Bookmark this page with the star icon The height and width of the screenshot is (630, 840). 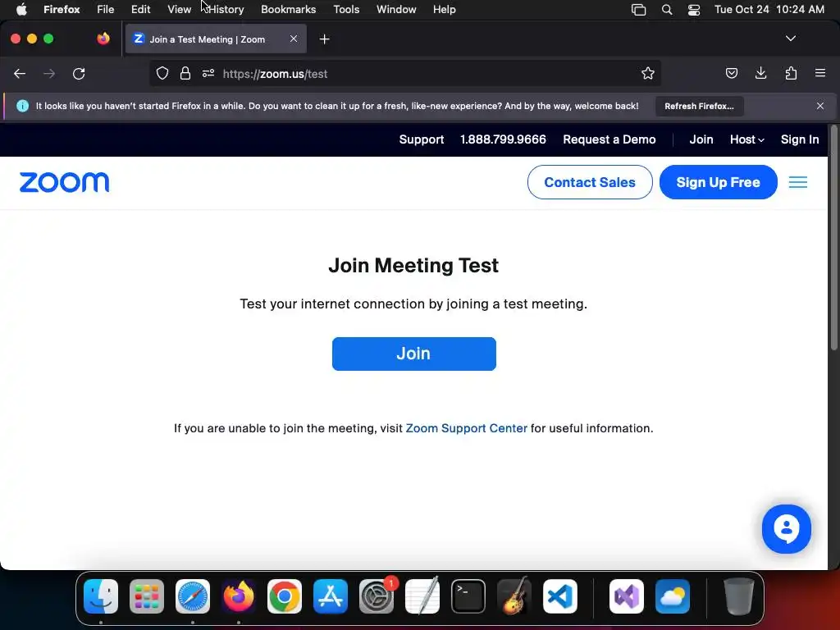click(x=648, y=73)
